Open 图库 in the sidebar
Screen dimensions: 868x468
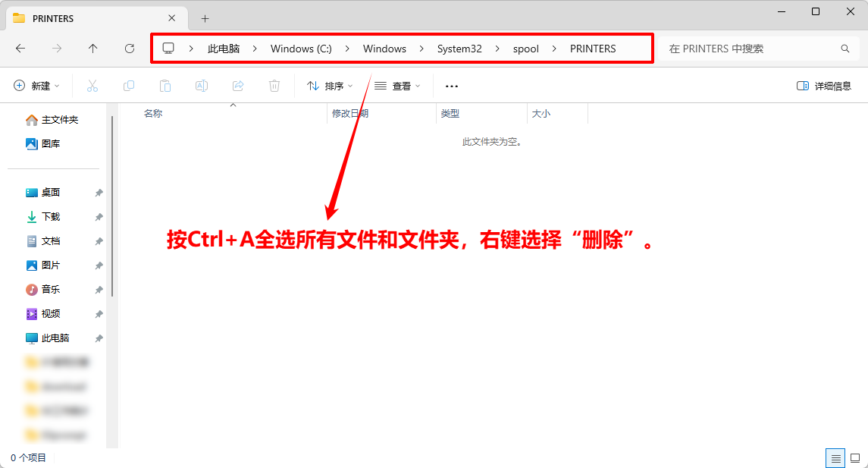point(43,143)
